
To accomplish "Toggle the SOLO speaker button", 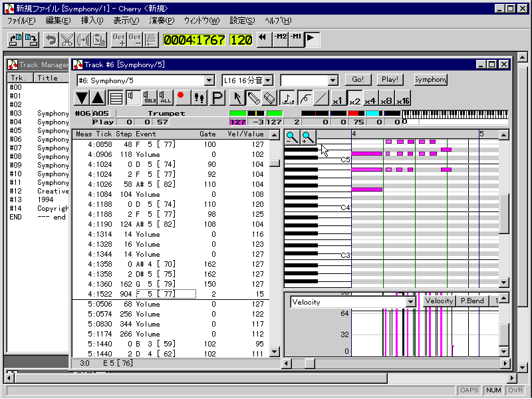I will pos(149,98).
